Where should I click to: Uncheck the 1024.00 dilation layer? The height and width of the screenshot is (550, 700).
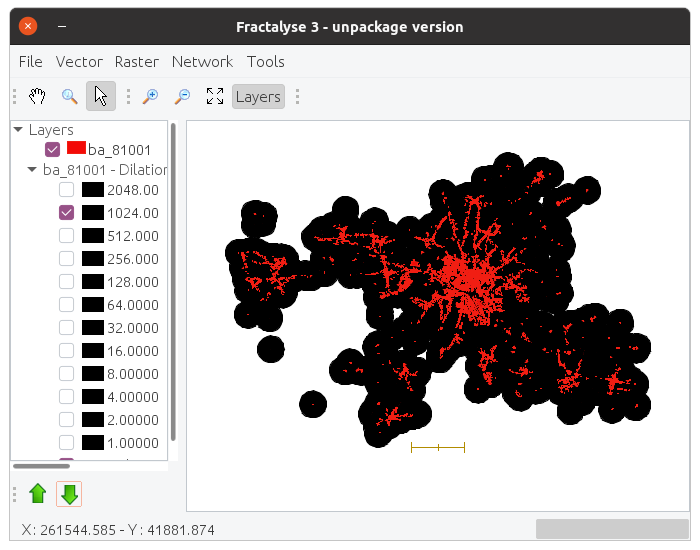66,213
